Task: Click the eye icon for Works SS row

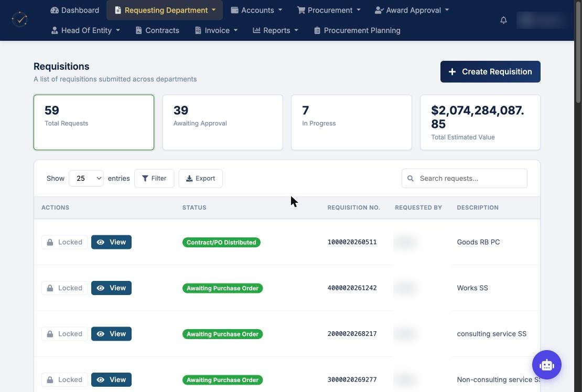Action: point(101,288)
